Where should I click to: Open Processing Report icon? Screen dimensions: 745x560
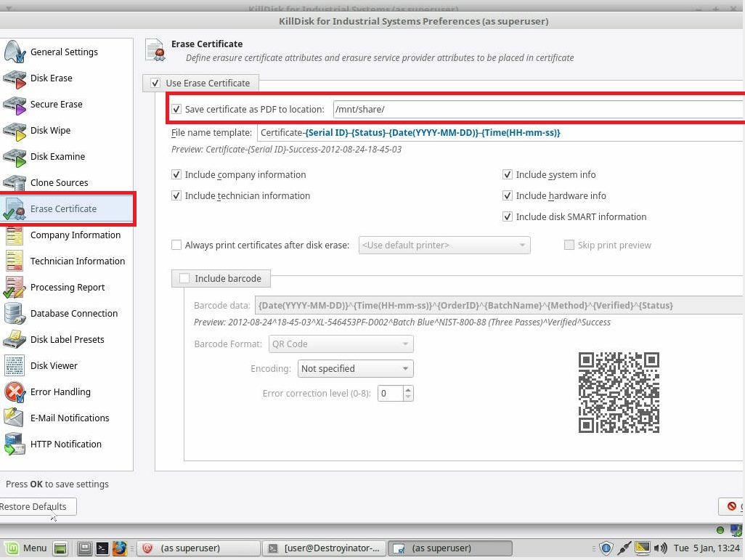(15, 288)
